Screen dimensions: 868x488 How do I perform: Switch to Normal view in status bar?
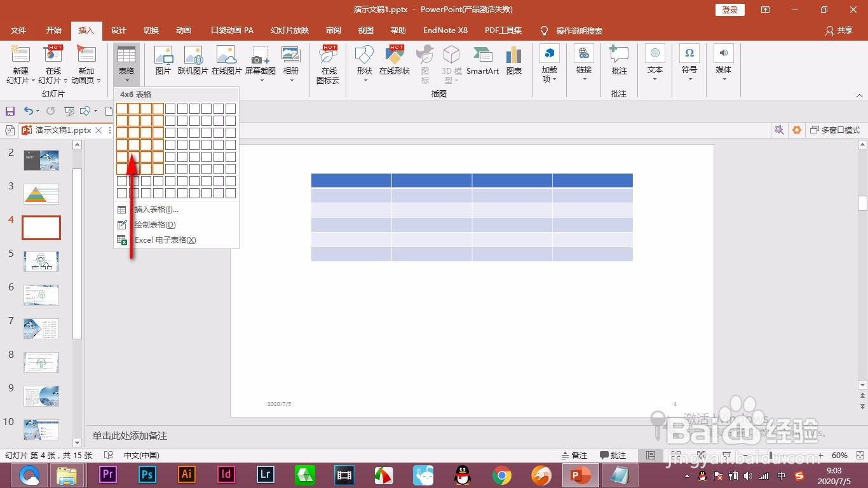[650, 456]
